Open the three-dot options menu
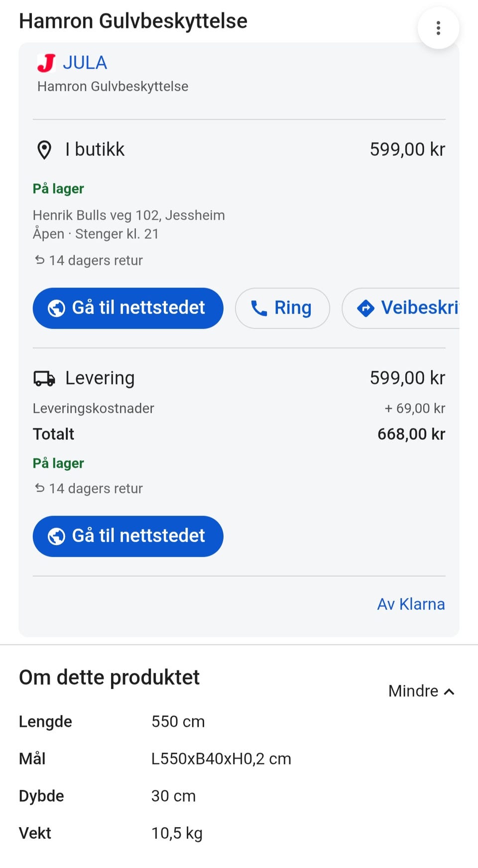 (x=438, y=28)
